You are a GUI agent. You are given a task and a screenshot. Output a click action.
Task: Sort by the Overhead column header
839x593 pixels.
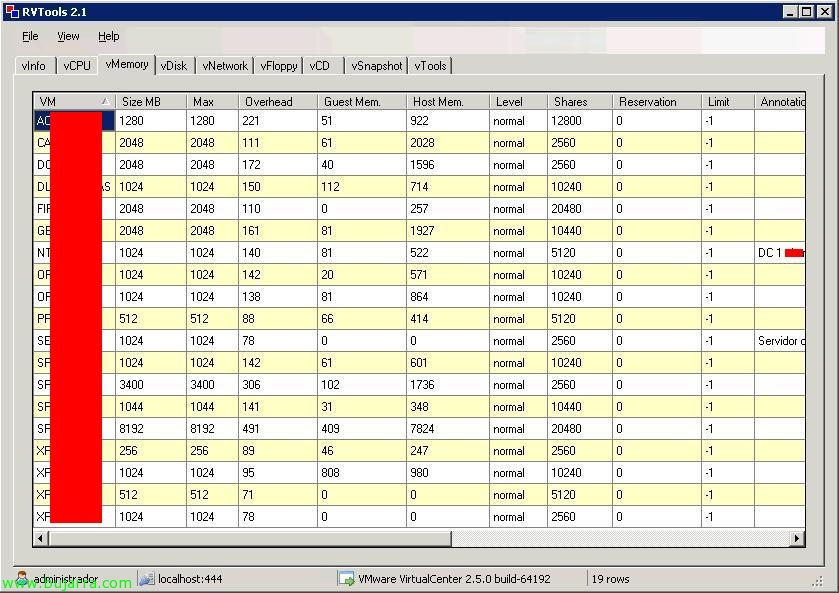(x=278, y=102)
